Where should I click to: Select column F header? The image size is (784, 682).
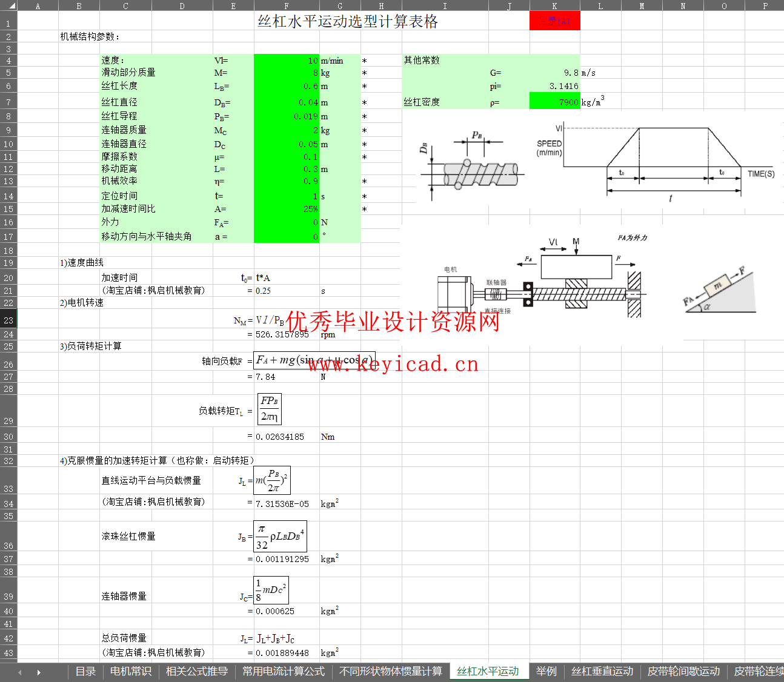coord(287,5)
